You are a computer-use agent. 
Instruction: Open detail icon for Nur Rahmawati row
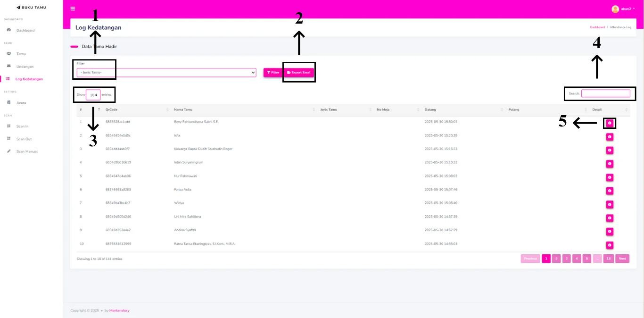pos(610,177)
